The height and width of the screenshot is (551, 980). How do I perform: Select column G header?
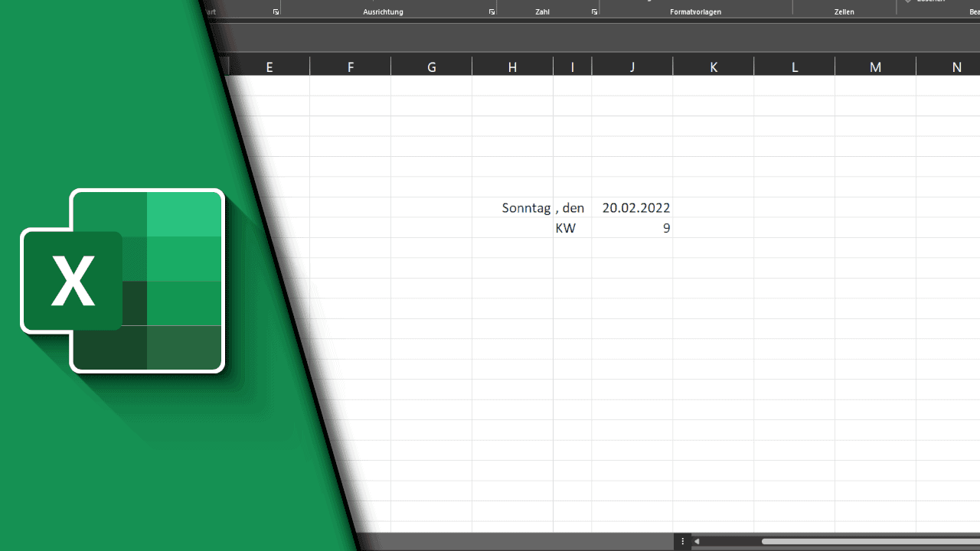(x=432, y=67)
